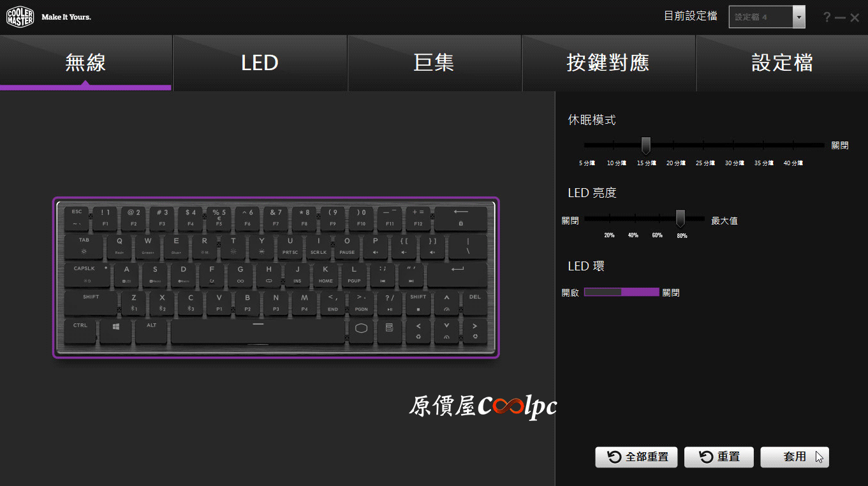Open the 巨集 macro tab
This screenshot has width=868, height=486.
(434, 63)
